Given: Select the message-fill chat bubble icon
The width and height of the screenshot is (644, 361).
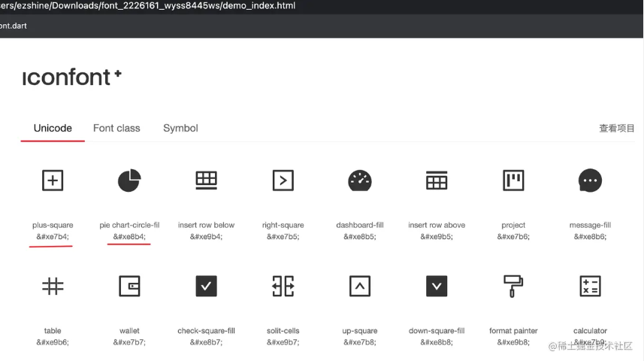Looking at the screenshot, I should coord(590,180).
